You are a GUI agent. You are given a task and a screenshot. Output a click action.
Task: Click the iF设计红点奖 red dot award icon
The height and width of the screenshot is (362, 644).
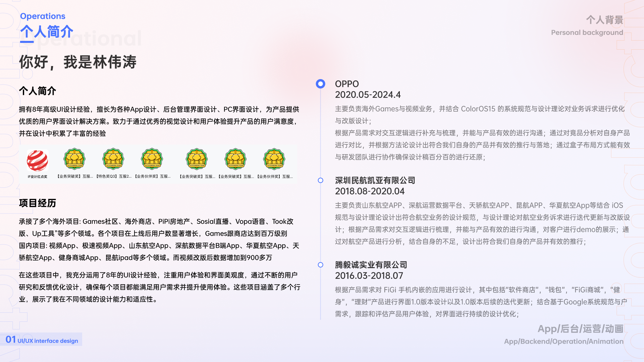click(x=38, y=160)
